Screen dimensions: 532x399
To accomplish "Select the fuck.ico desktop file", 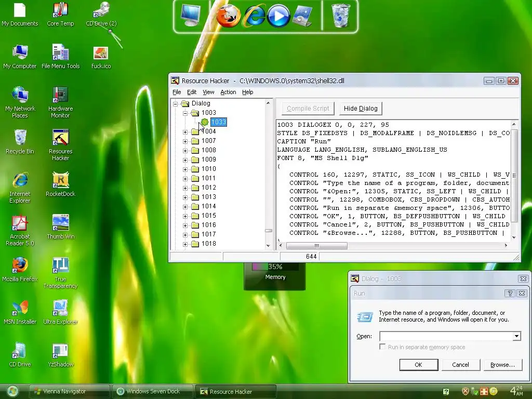I will point(101,58).
